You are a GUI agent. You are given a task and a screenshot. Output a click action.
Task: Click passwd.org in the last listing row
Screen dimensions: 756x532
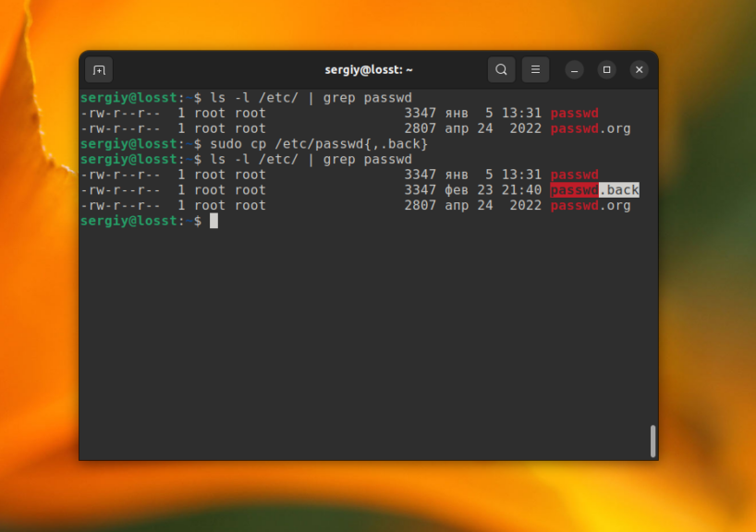click(590, 206)
